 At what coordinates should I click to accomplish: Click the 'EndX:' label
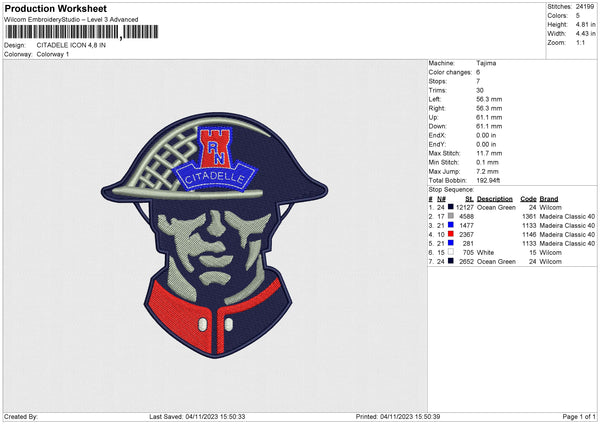[437, 135]
